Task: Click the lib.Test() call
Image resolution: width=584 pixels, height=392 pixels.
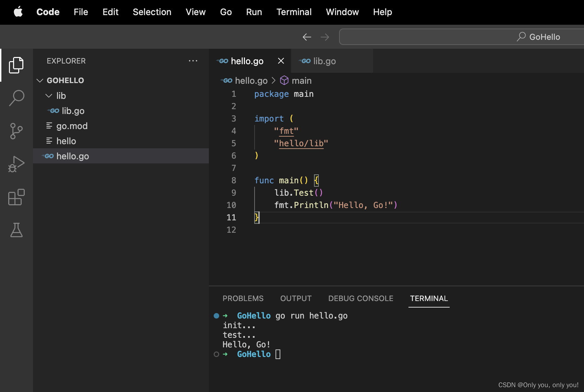Action: pyautogui.click(x=299, y=193)
